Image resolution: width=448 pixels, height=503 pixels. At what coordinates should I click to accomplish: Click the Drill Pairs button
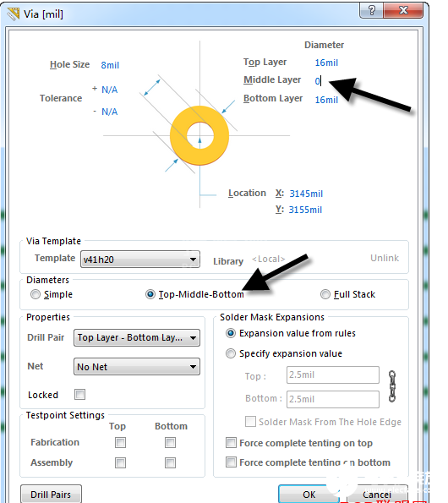[51, 495]
